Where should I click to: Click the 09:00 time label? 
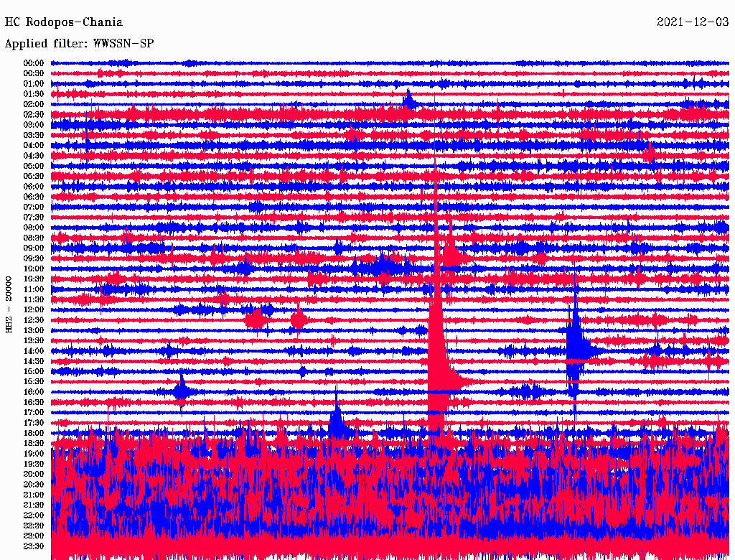[x=34, y=248]
